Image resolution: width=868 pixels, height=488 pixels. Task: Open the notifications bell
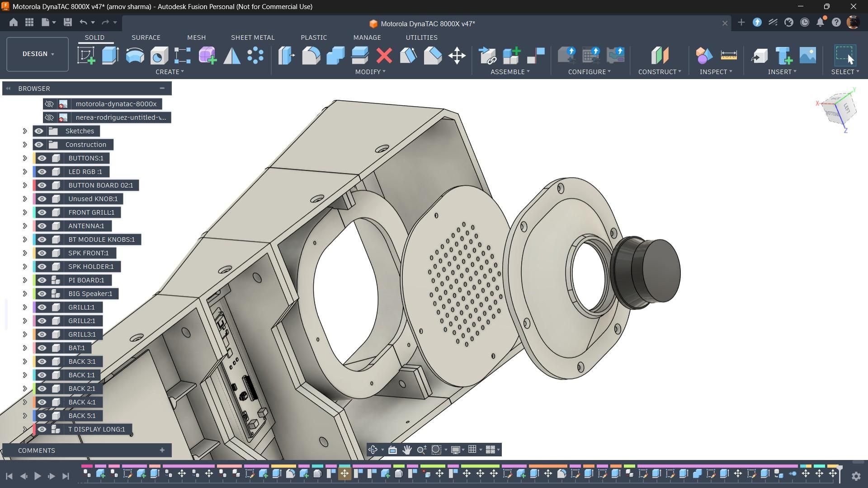pyautogui.click(x=821, y=22)
